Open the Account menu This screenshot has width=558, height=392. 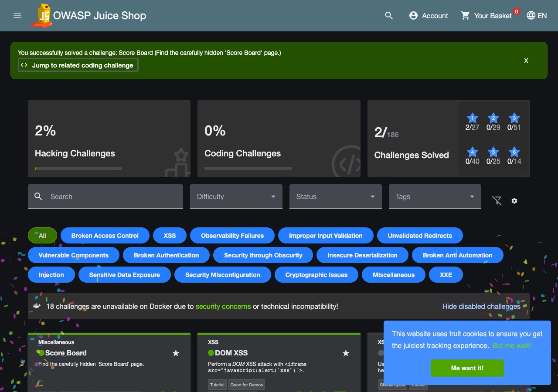[x=429, y=16]
